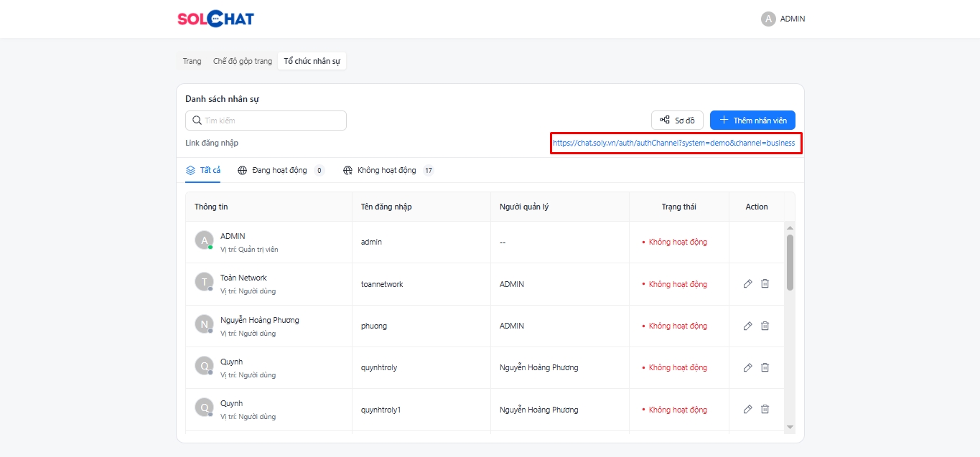This screenshot has width=980, height=457.
Task: Edit the employee with username quynhtroly1
Action: [x=747, y=410]
